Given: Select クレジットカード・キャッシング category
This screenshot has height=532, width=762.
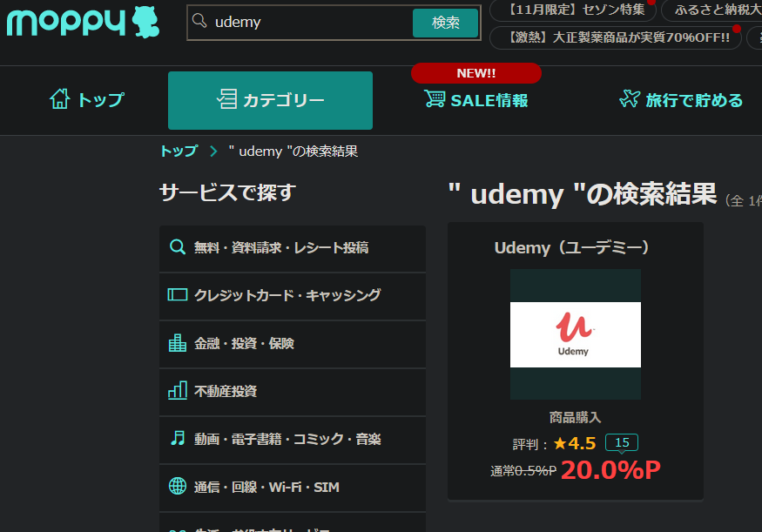Looking at the screenshot, I should click(x=293, y=296).
